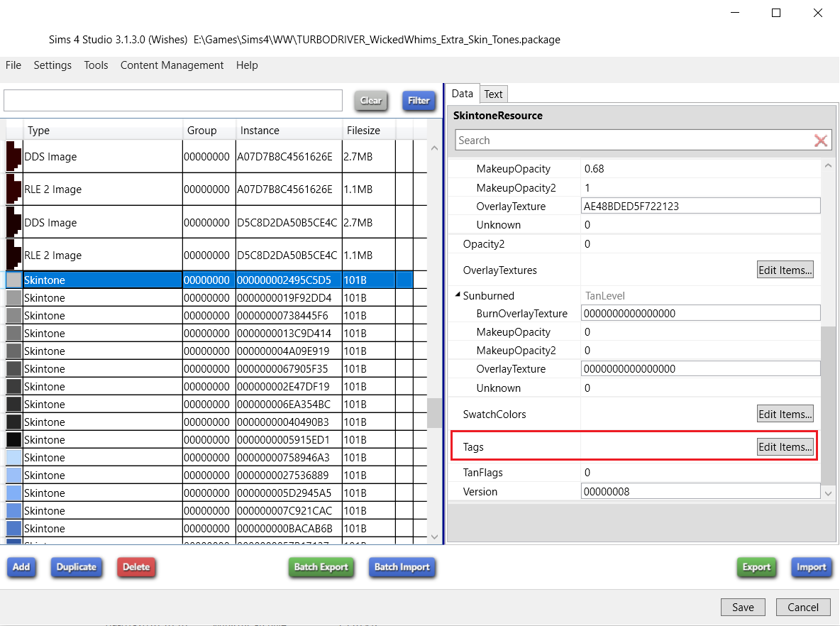Save the package
This screenshot has width=840, height=626.
point(743,608)
